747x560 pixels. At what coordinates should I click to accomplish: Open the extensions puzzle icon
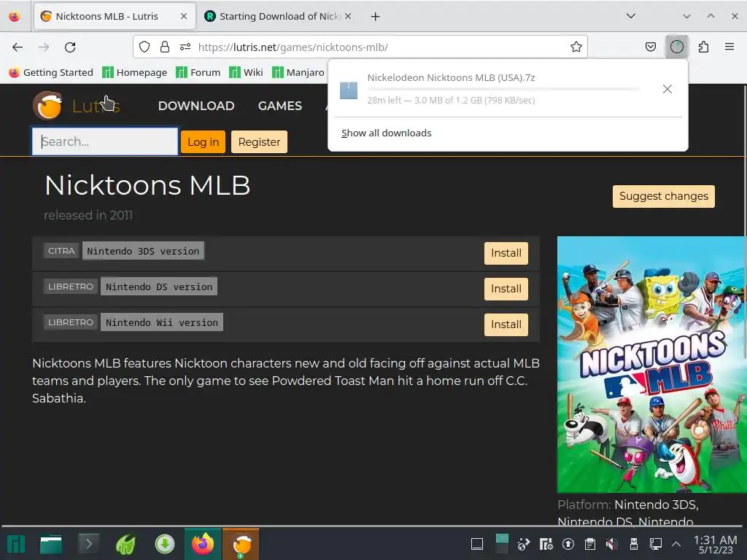click(703, 47)
